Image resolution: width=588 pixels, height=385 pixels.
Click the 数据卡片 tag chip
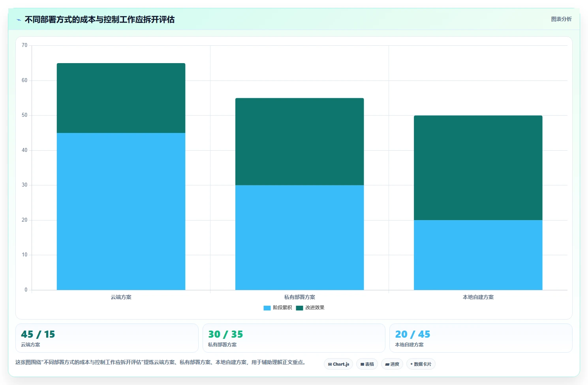(421, 364)
